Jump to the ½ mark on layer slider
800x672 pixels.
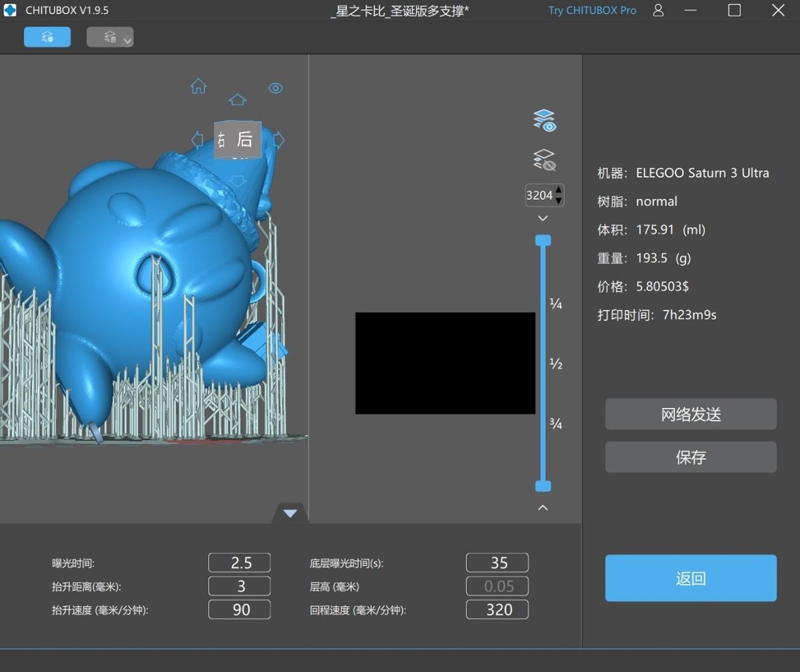coord(555,364)
